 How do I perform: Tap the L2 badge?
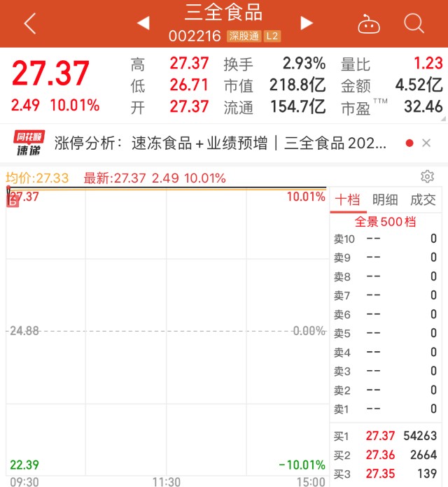pyautogui.click(x=272, y=36)
